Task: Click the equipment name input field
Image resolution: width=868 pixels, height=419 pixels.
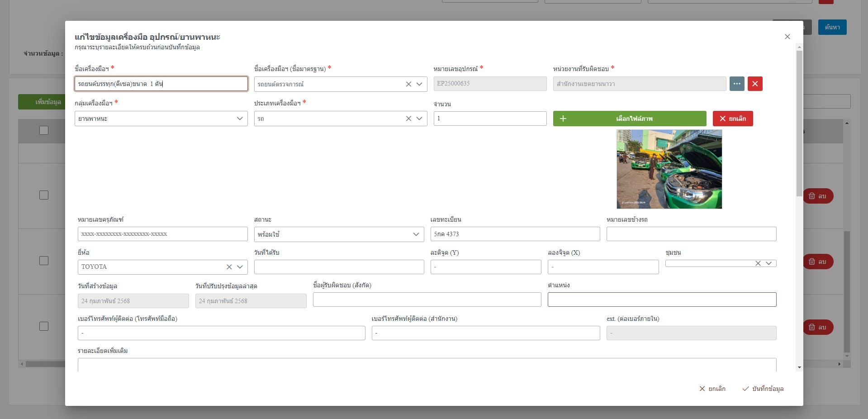Action: click(161, 84)
